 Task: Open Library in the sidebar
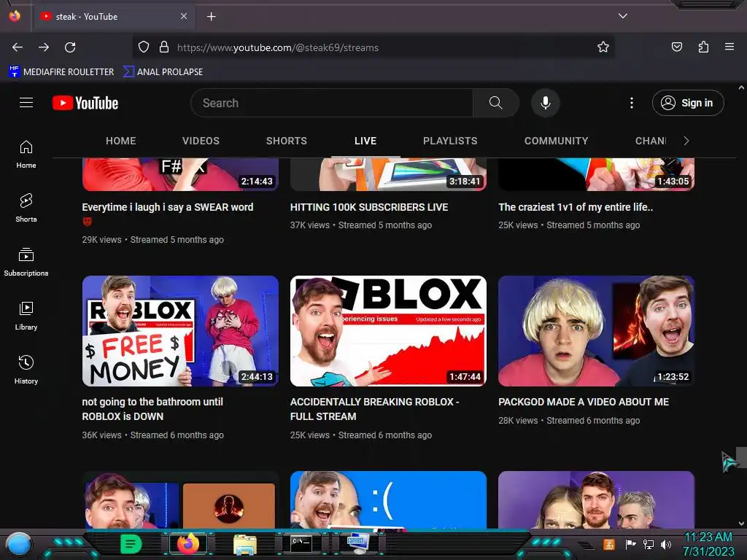tap(26, 316)
